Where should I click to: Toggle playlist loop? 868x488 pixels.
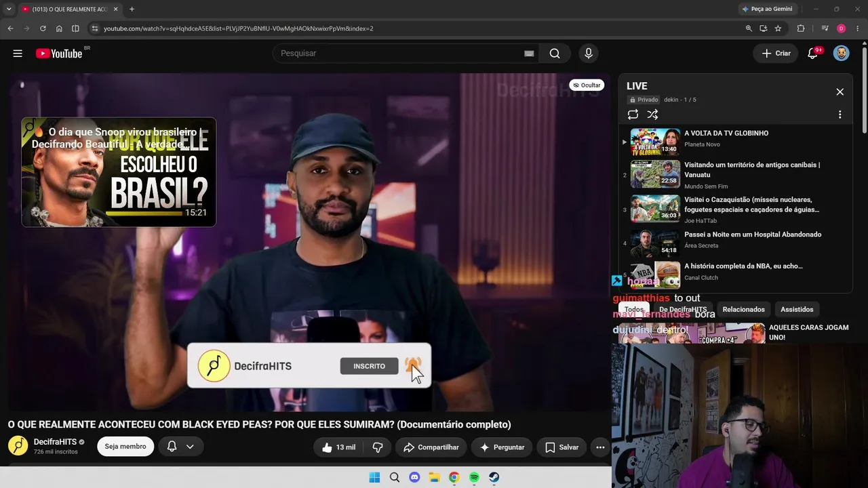click(633, 115)
